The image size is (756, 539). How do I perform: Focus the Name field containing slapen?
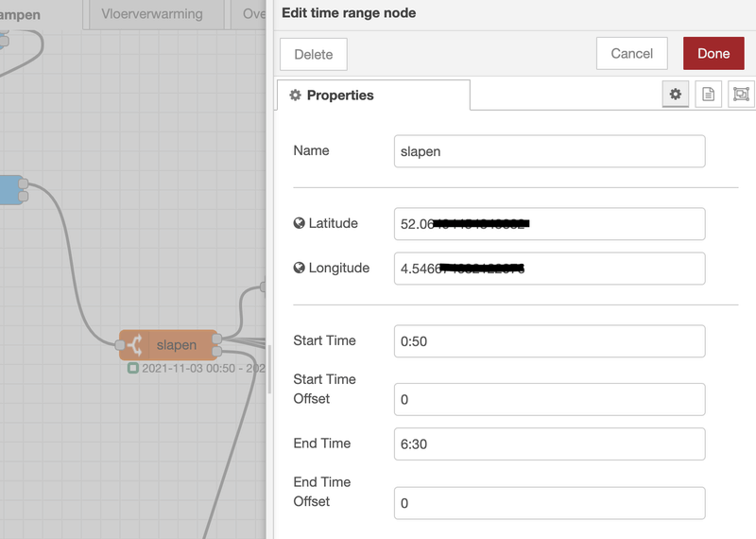pos(550,151)
